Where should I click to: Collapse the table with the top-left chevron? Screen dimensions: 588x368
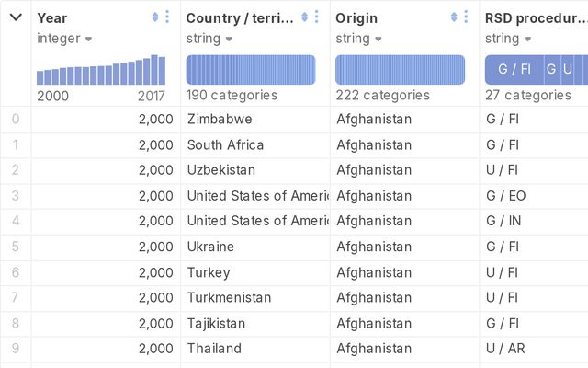coord(16,17)
